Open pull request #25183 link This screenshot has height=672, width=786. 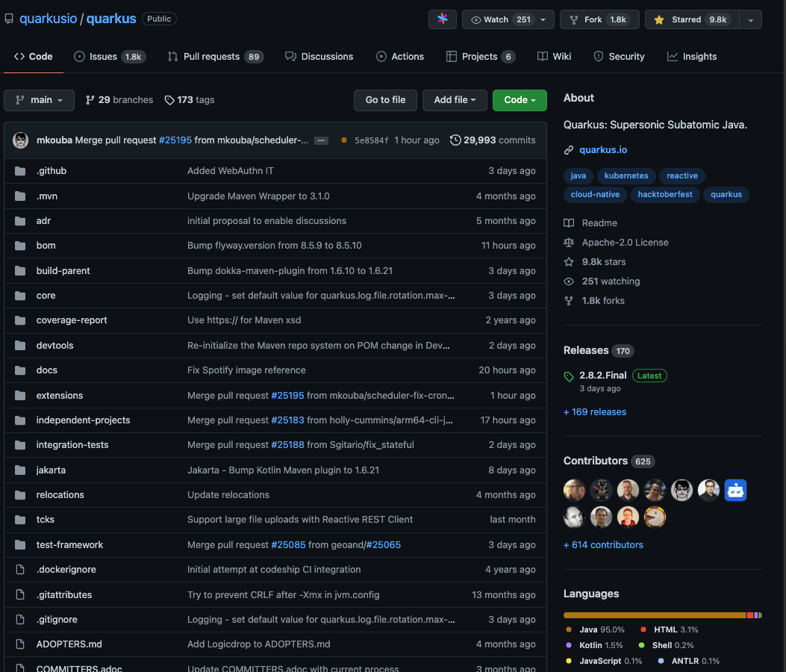287,420
